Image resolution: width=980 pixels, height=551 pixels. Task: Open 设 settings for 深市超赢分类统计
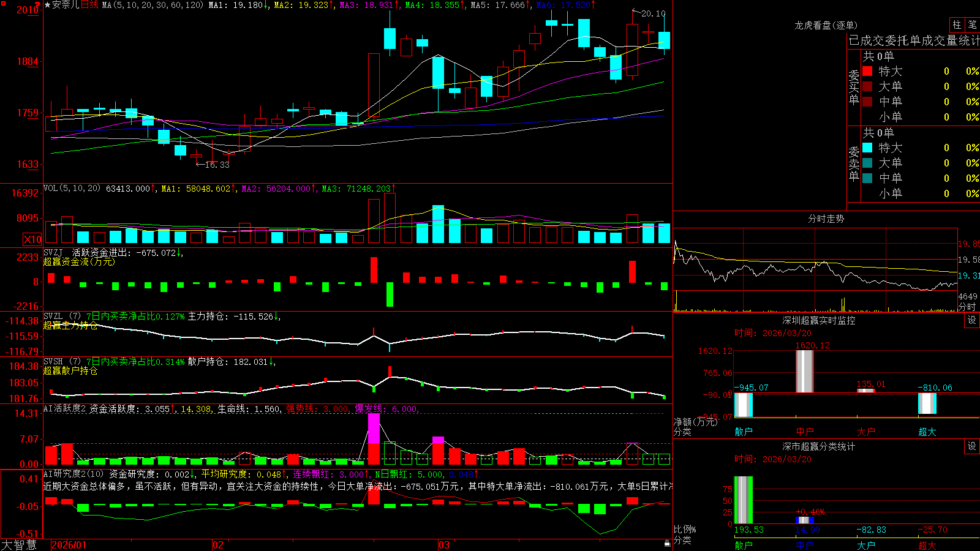[x=972, y=446]
